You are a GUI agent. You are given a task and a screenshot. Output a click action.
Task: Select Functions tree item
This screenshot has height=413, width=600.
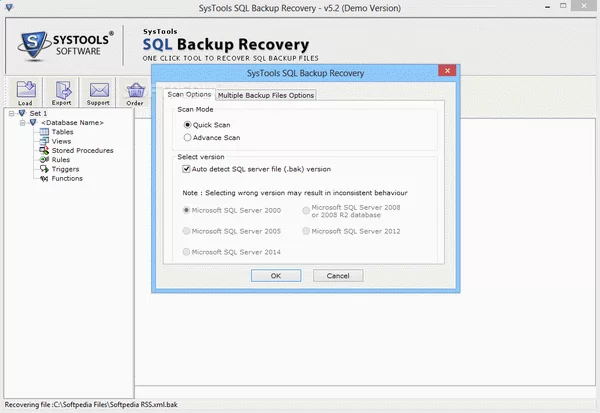point(67,178)
